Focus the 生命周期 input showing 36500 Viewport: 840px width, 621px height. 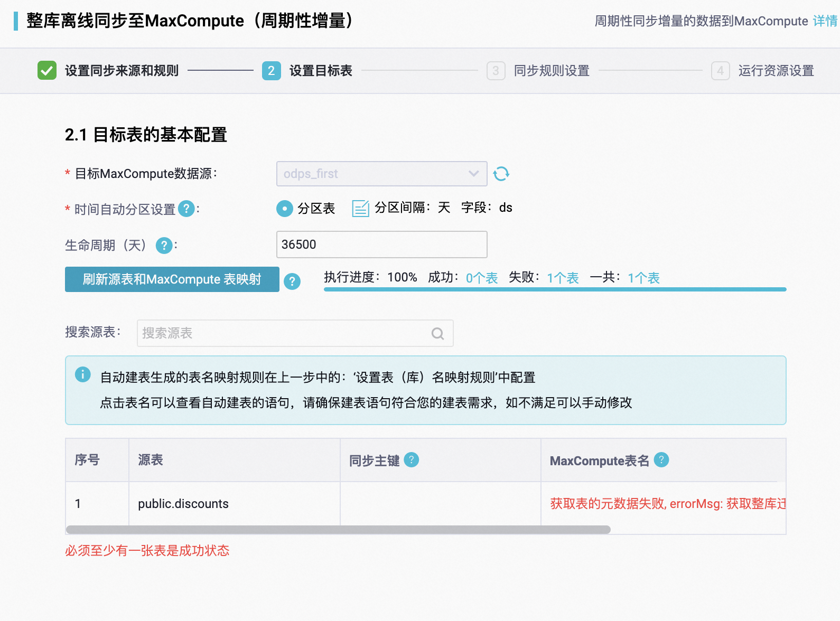(381, 244)
